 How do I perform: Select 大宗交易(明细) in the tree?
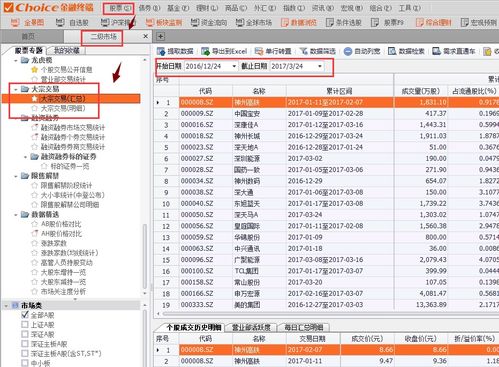coord(63,108)
